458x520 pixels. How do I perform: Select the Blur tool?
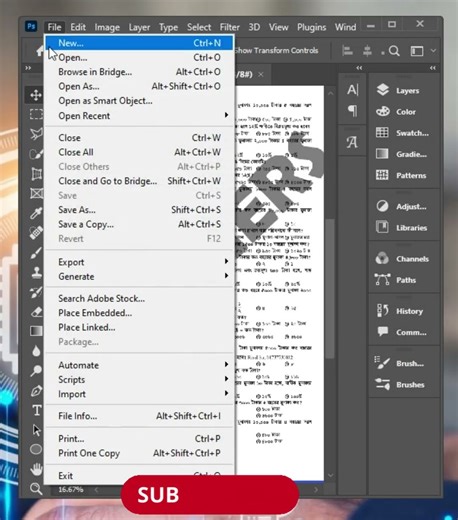[36, 351]
